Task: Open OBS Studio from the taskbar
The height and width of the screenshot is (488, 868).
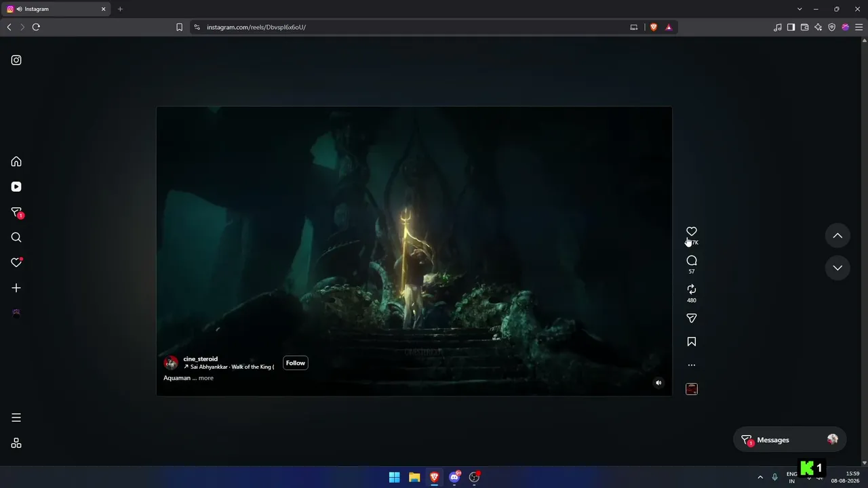Action: [475, 477]
